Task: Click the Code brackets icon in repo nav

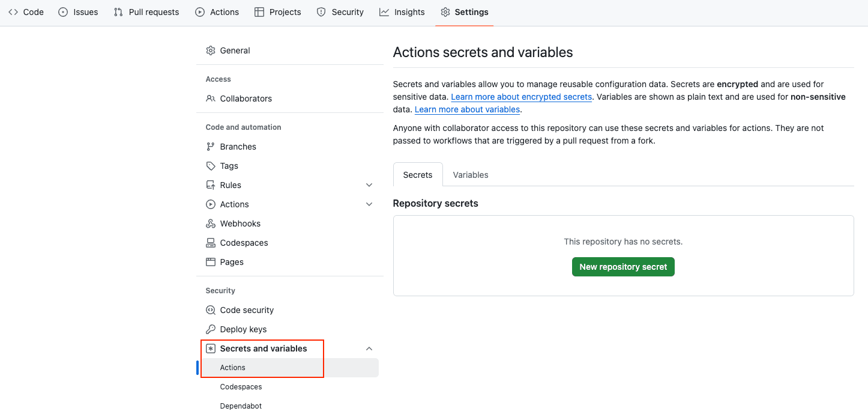Action: coord(13,12)
